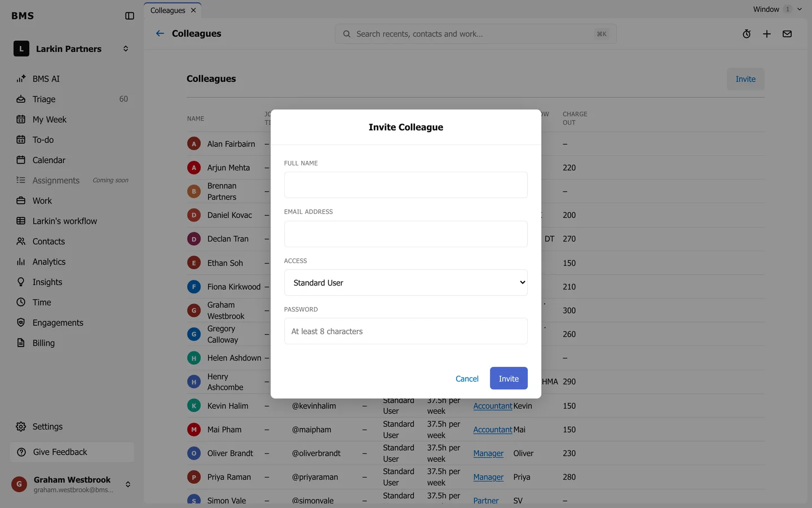This screenshot has height=508, width=812.
Task: Click the back arrow beside Colleagues
Action: pyautogui.click(x=160, y=34)
